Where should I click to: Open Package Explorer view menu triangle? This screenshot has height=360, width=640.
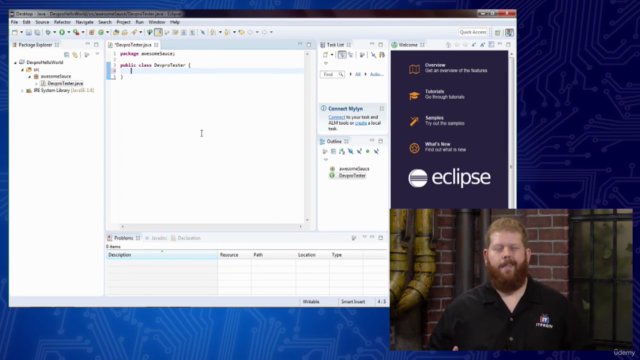tap(97, 54)
